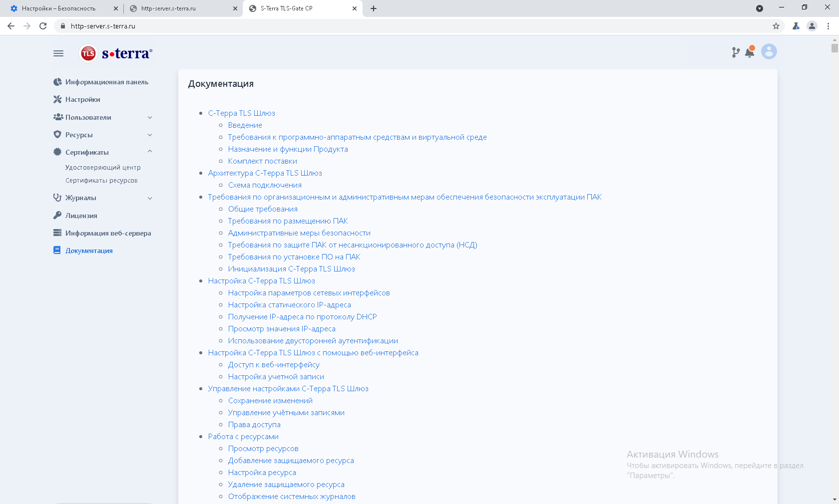Select the S-Terra TLS-Gate CP tab
This screenshot has height=504, width=839.
click(x=303, y=8)
